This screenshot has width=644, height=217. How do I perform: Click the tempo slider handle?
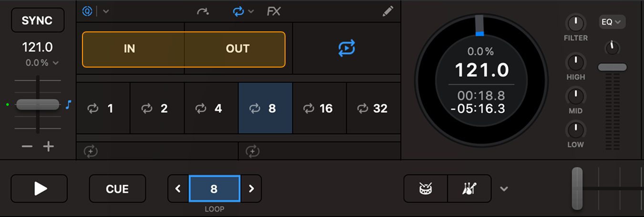click(x=38, y=104)
